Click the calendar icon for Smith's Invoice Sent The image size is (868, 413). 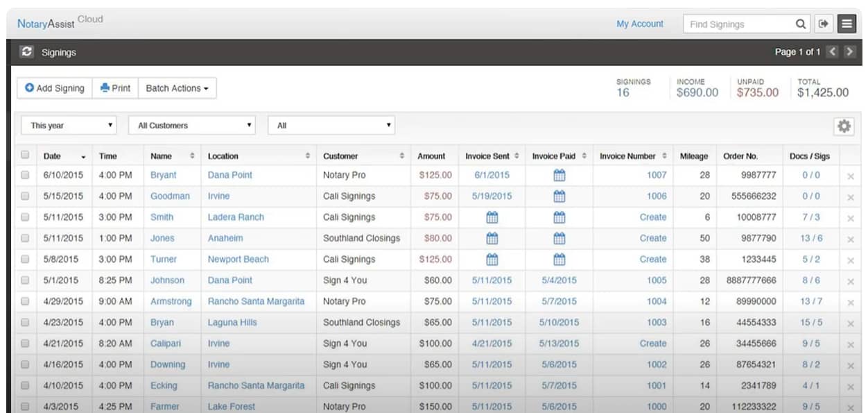[x=491, y=217]
